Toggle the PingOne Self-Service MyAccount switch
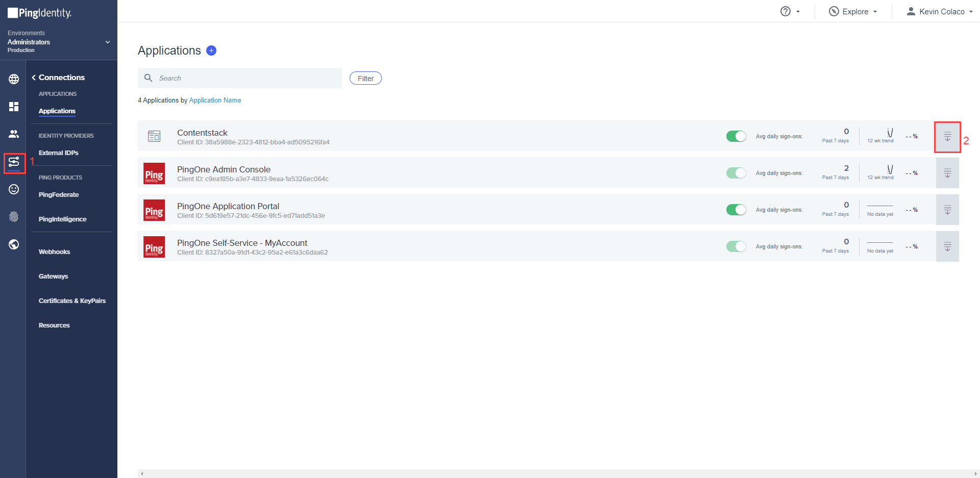 [736, 246]
